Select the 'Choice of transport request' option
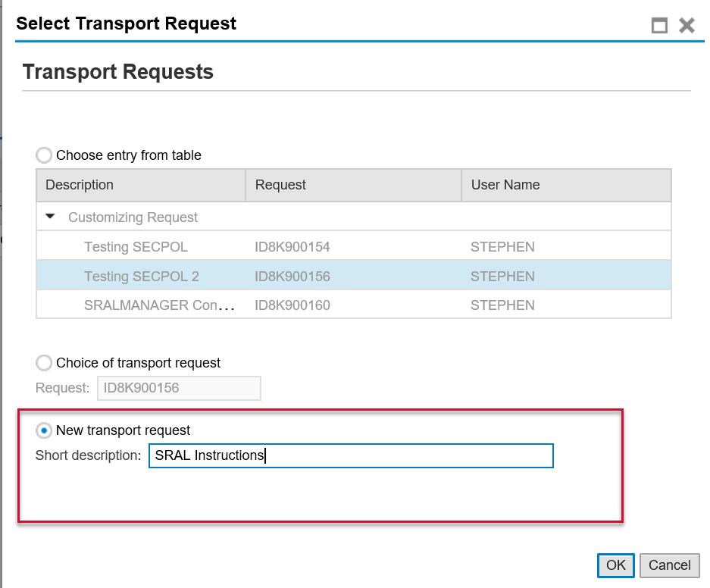The image size is (710, 588). pos(45,363)
